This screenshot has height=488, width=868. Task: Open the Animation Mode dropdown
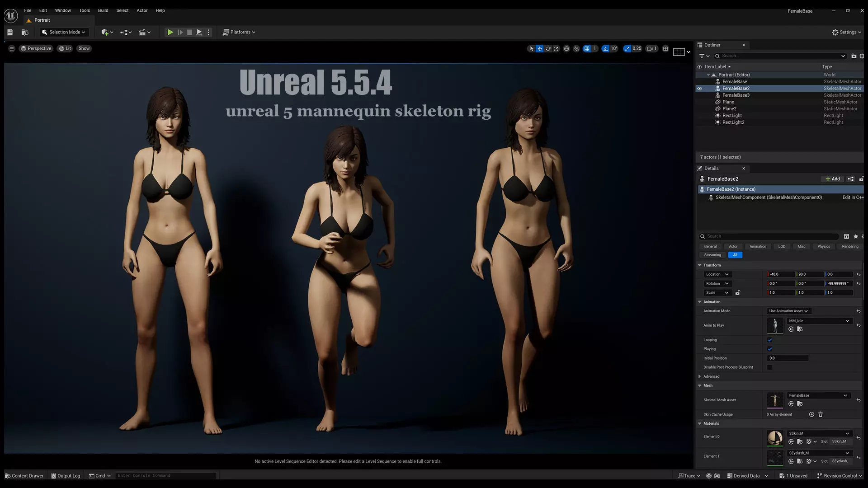pos(789,311)
